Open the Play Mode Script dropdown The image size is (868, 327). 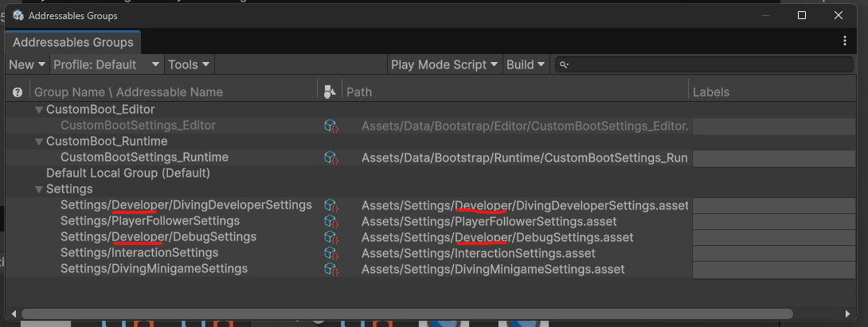coord(444,64)
